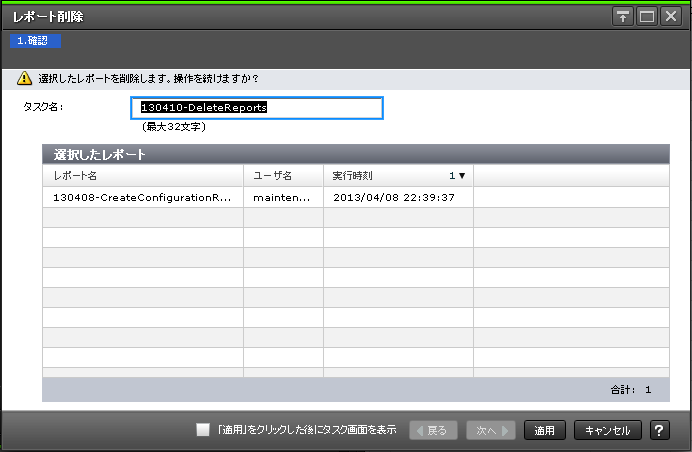Click the disabled 戻る button
This screenshot has width=692, height=452.
(x=433, y=430)
